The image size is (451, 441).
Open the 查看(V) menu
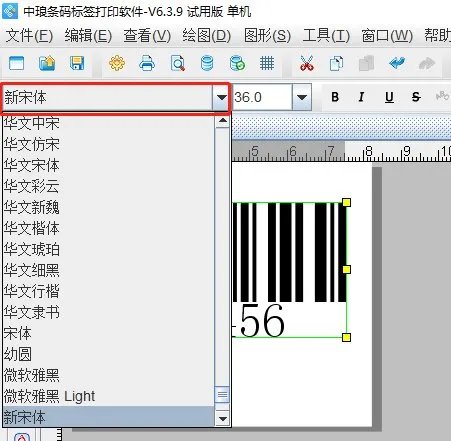(x=147, y=35)
